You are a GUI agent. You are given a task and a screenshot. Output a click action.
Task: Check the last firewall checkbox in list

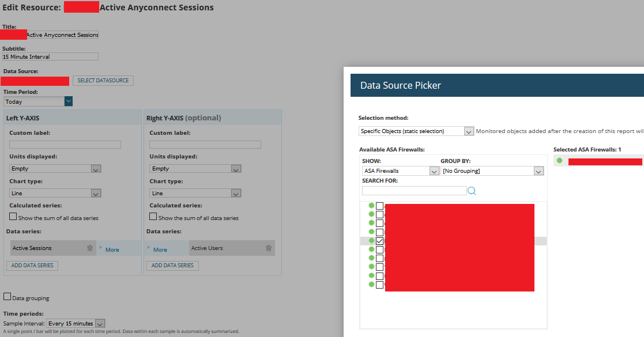(379, 285)
